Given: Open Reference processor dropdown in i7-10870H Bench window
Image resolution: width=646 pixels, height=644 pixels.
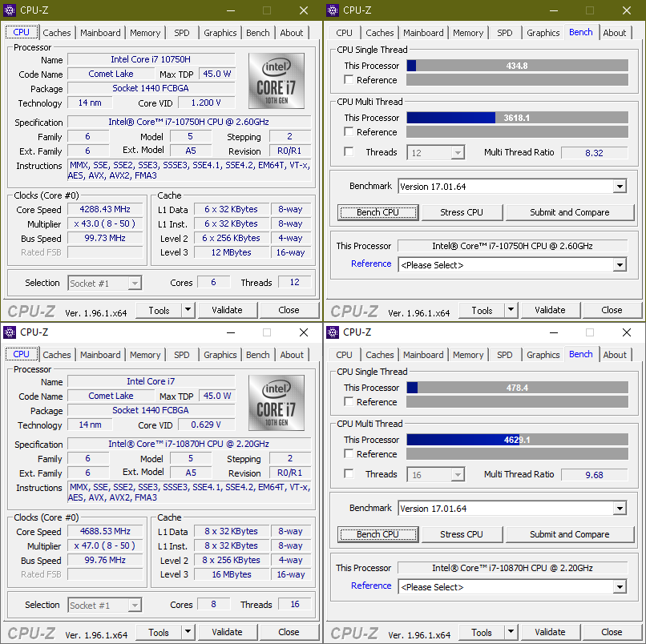Looking at the screenshot, I should click(x=620, y=587).
